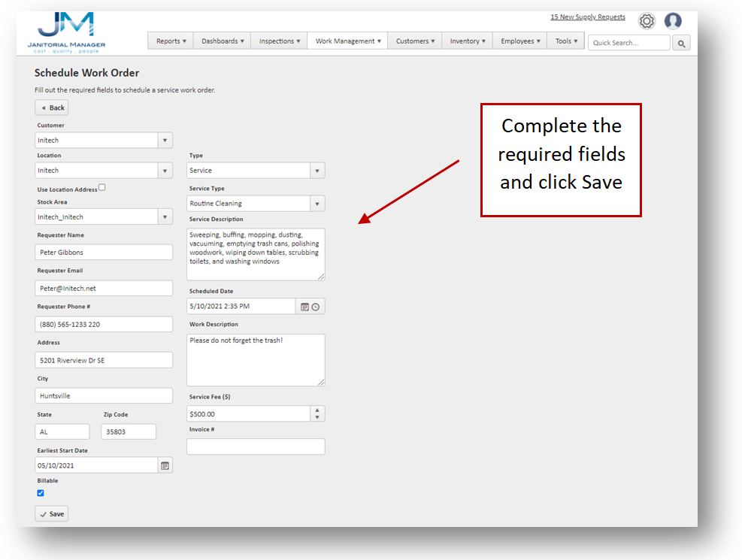The image size is (742, 560).
Task: Click into the Invoice # field
Action: pos(256,446)
